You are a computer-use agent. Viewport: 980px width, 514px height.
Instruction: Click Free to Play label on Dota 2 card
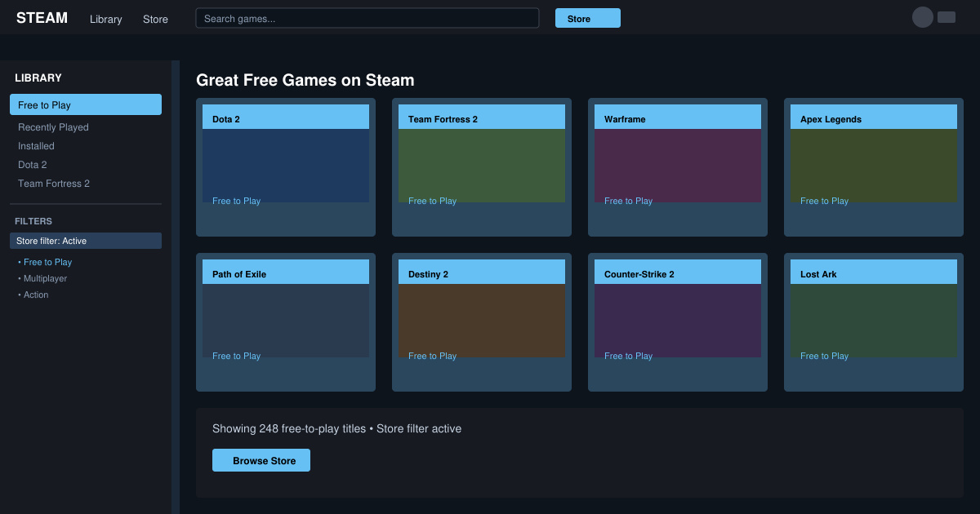click(x=236, y=201)
